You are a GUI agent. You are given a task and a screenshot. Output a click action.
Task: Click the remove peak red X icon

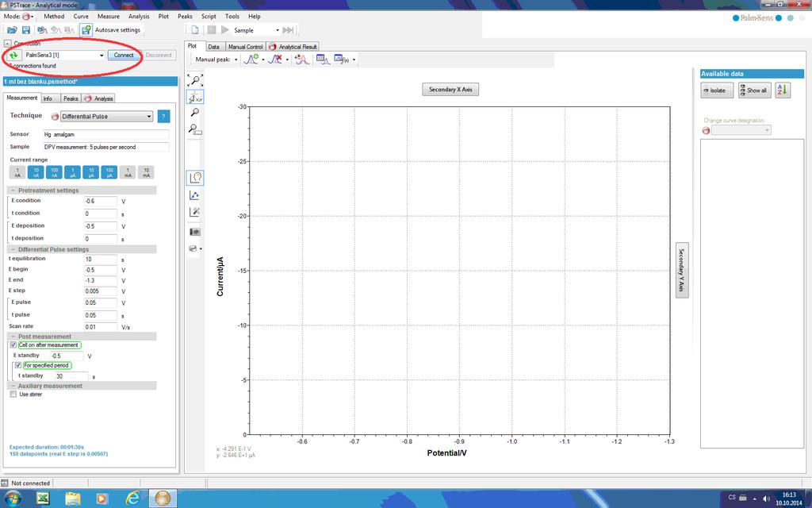[x=275, y=60]
